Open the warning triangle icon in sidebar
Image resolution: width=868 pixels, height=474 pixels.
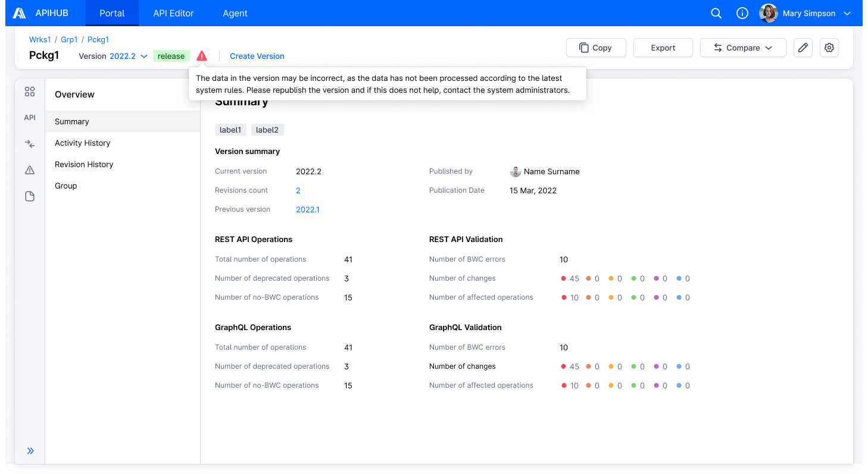click(x=30, y=170)
